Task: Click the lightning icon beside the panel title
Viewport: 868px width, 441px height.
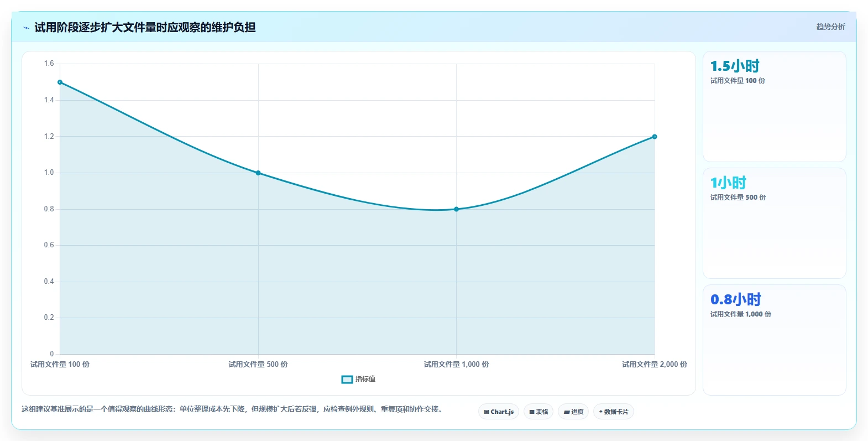Action: coord(26,28)
